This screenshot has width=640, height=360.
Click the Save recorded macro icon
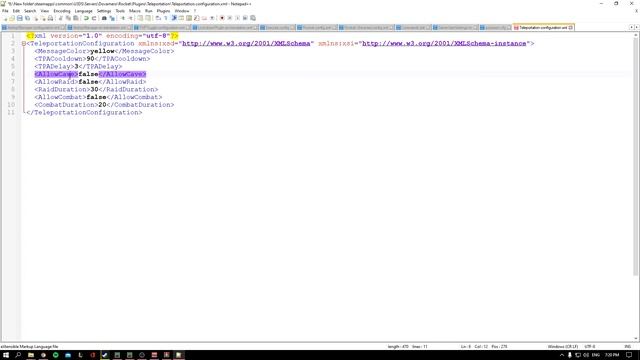click(x=253, y=18)
